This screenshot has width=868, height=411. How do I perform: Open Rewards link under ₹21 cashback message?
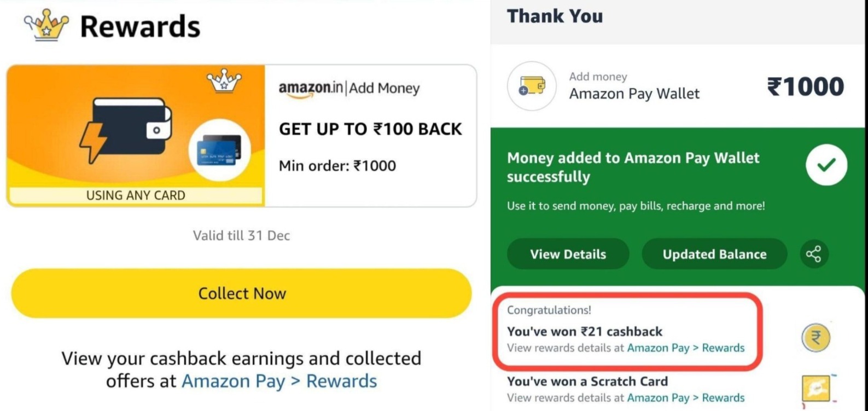click(685, 348)
